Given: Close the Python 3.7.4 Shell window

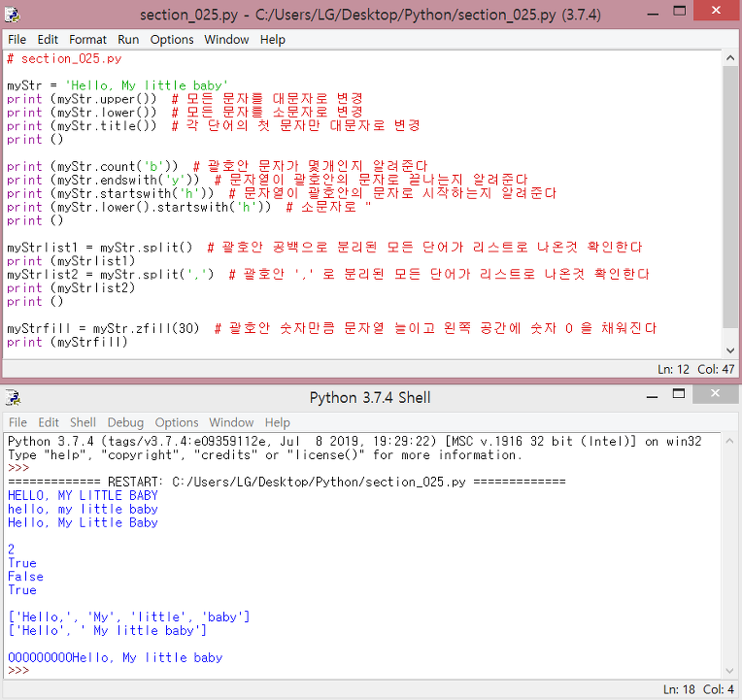Looking at the screenshot, I should (715, 393).
